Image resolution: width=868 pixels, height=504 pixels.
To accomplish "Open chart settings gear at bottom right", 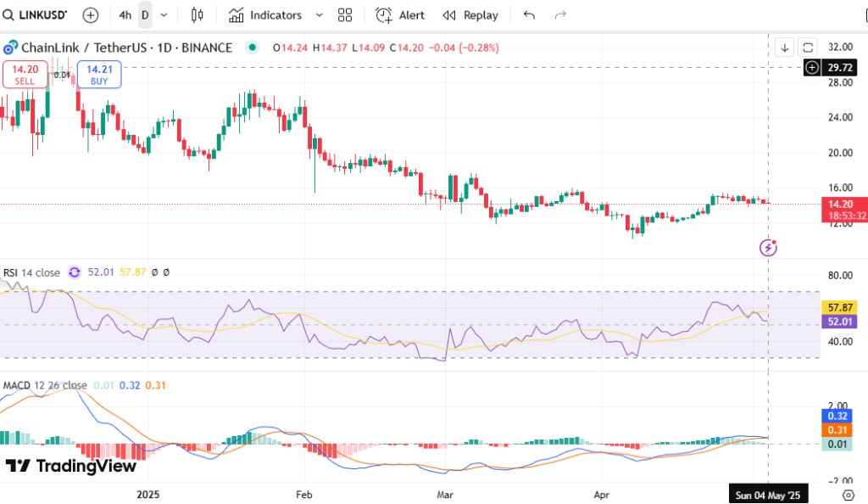I will [x=848, y=495].
